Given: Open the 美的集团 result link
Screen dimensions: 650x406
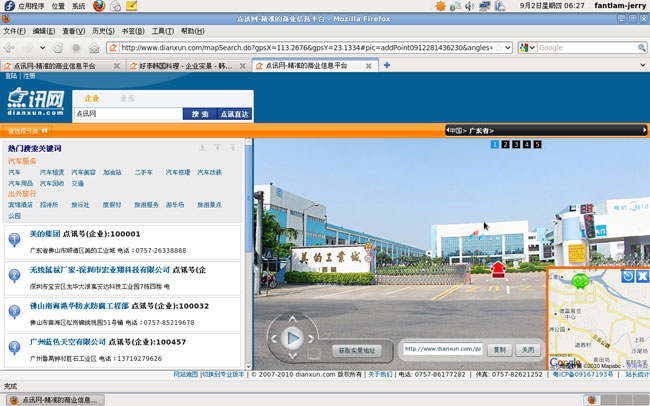Looking at the screenshot, I should click(45, 234).
